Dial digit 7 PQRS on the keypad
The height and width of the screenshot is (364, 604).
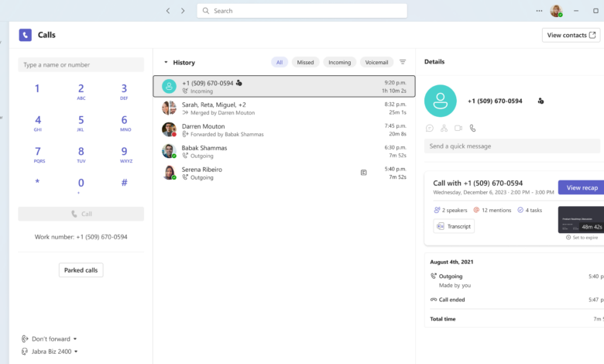point(38,154)
